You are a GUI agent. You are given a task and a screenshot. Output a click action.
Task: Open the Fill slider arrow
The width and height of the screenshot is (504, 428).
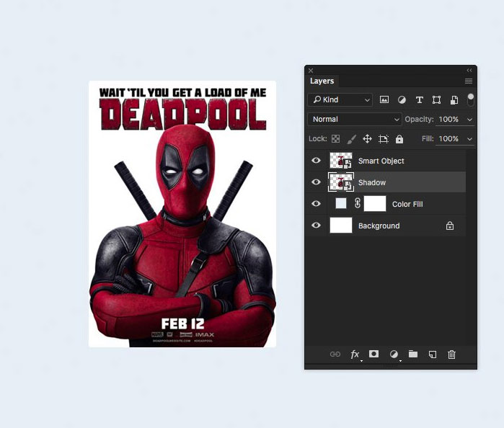[469, 139]
